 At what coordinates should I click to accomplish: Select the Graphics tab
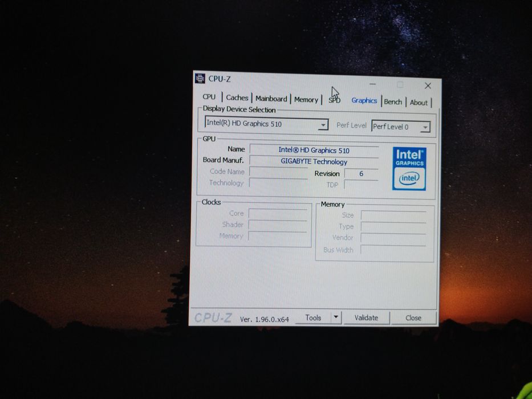tap(364, 101)
